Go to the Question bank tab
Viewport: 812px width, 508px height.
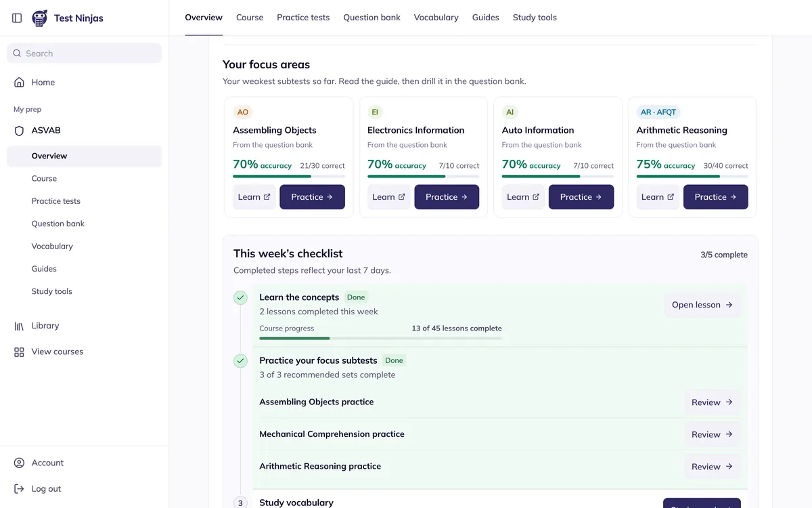click(x=371, y=18)
